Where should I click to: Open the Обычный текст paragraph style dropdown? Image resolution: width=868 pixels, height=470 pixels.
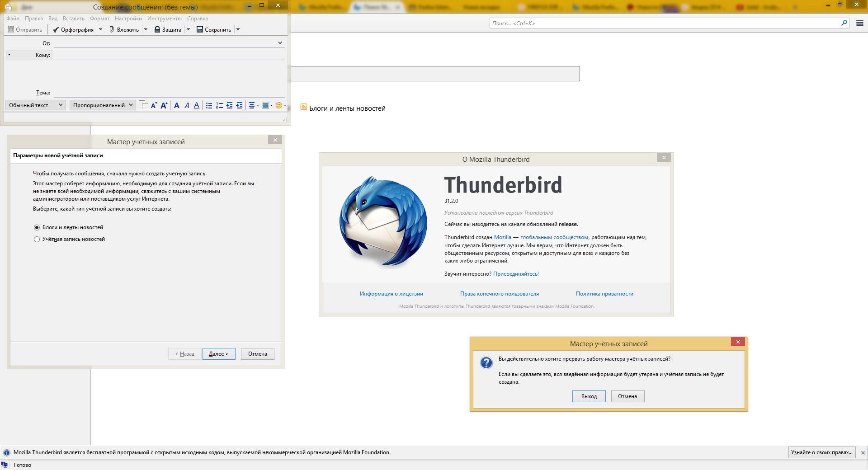[36, 105]
